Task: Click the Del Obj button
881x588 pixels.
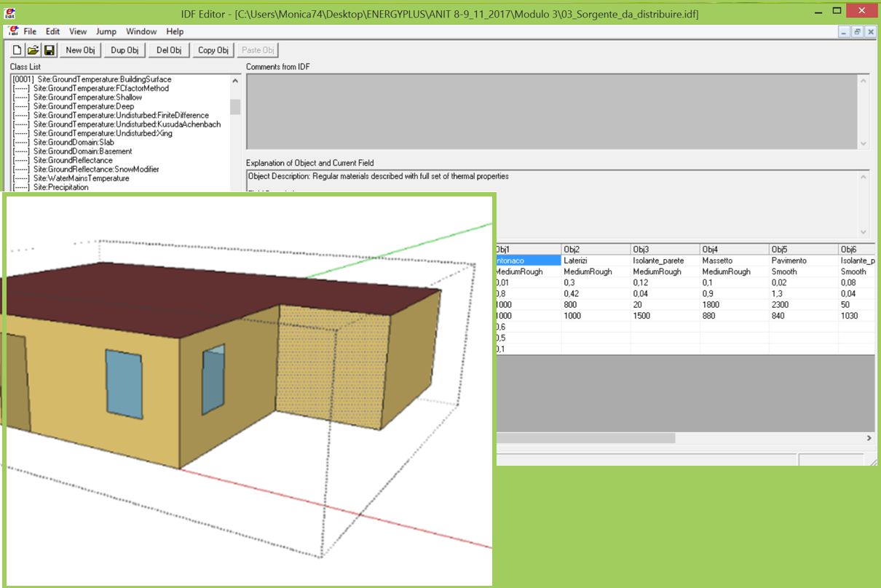Action: click(x=169, y=50)
